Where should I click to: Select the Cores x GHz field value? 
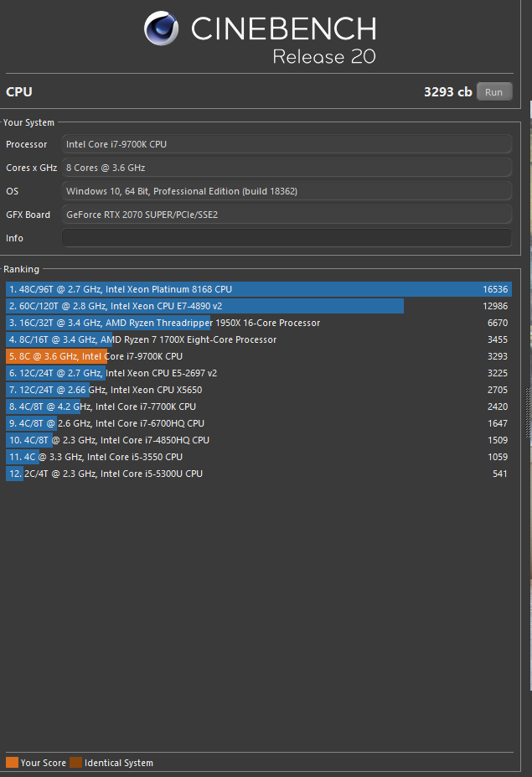287,168
